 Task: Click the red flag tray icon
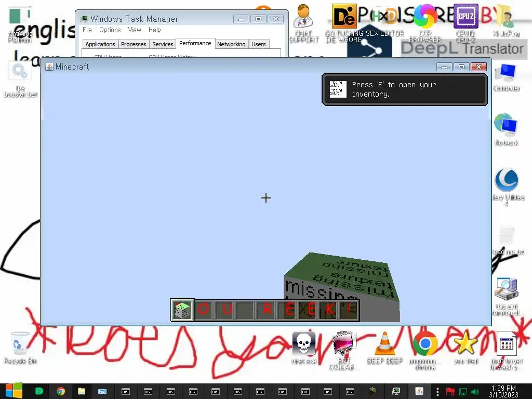click(450, 392)
